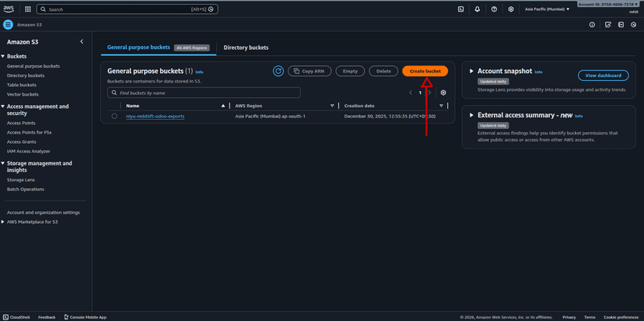644x321 pixels.
Task: Open the Asia Pacific (Mumbai) region dropdown
Action: 547,9
